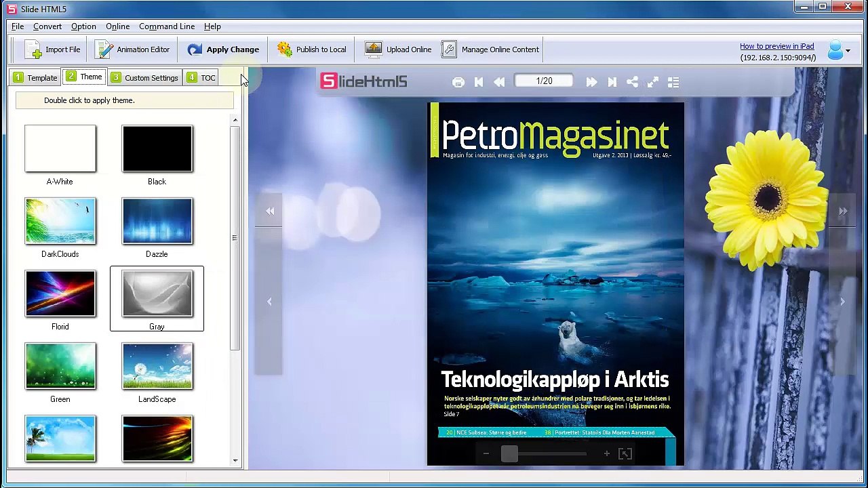Select the Florid theme thumbnail
Viewport: 868px width, 488px height.
pos(60,293)
